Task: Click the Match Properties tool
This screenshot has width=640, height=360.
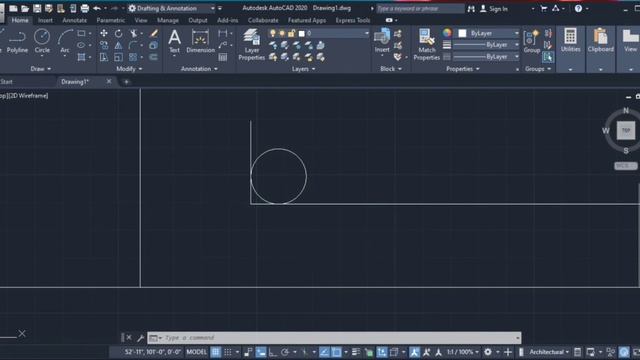Action: point(427,45)
